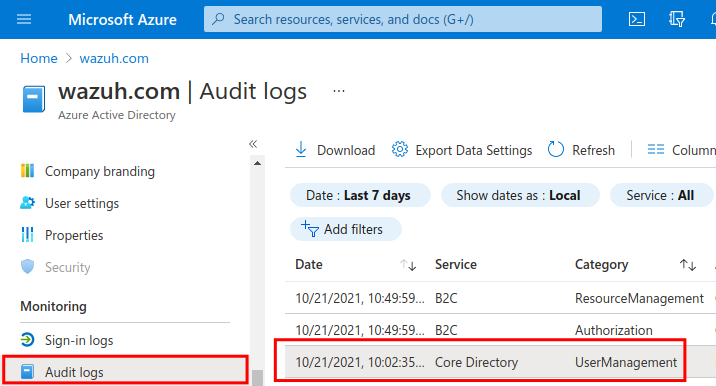Viewport: 716px width, 386px height.
Task: Click the Download arrow icon
Action: click(301, 150)
